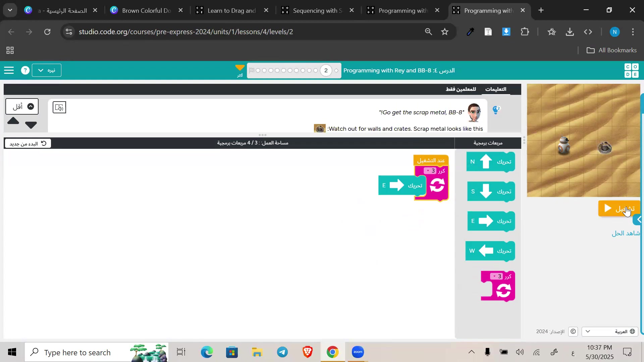Collapse instructions with the 'Less' button
This screenshot has height=362, width=644.
tap(22, 107)
